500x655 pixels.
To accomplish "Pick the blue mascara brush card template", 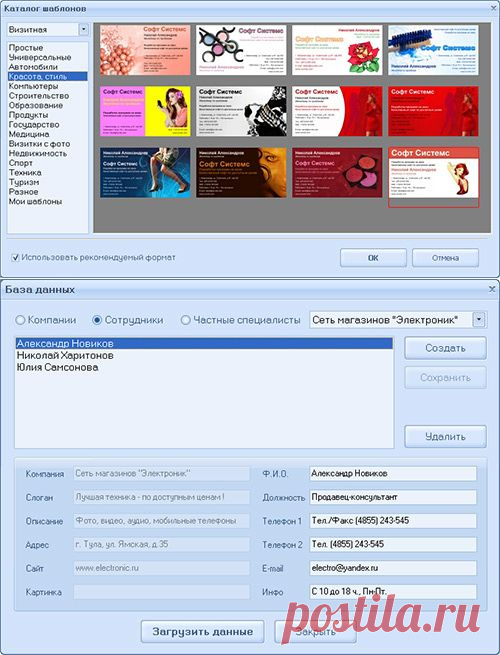I will tap(433, 50).
